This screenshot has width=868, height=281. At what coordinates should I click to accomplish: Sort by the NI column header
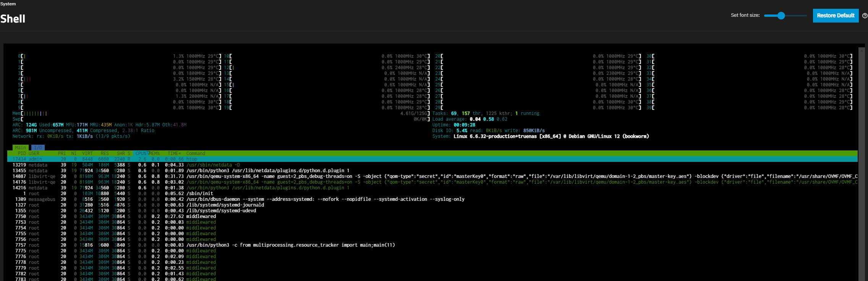[74, 153]
